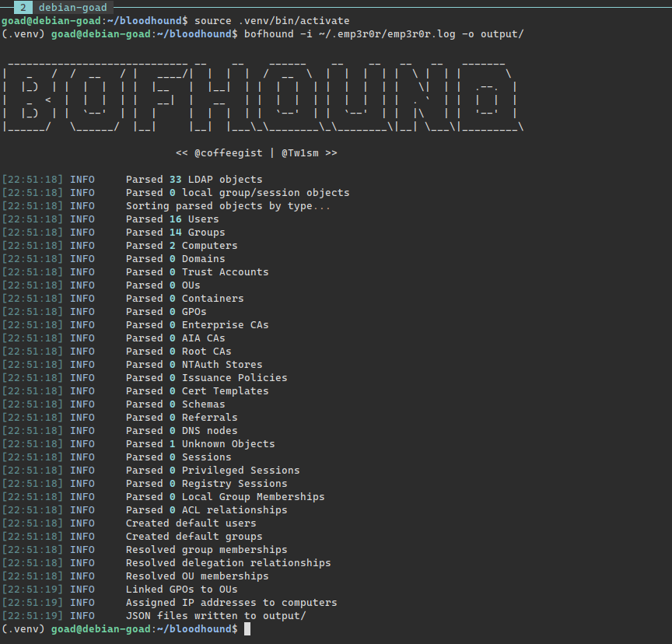
Task: Click the 'Parsed 0 DNS nodes' line
Action: pyautogui.click(x=181, y=431)
